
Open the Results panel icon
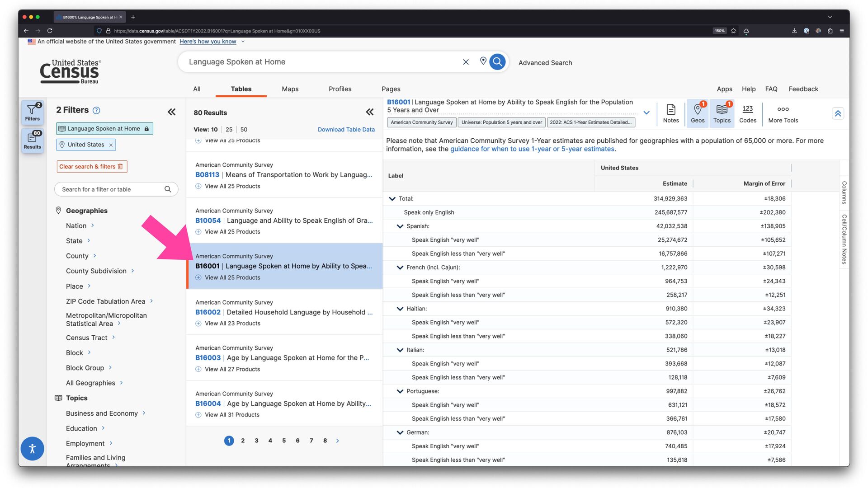[32, 140]
